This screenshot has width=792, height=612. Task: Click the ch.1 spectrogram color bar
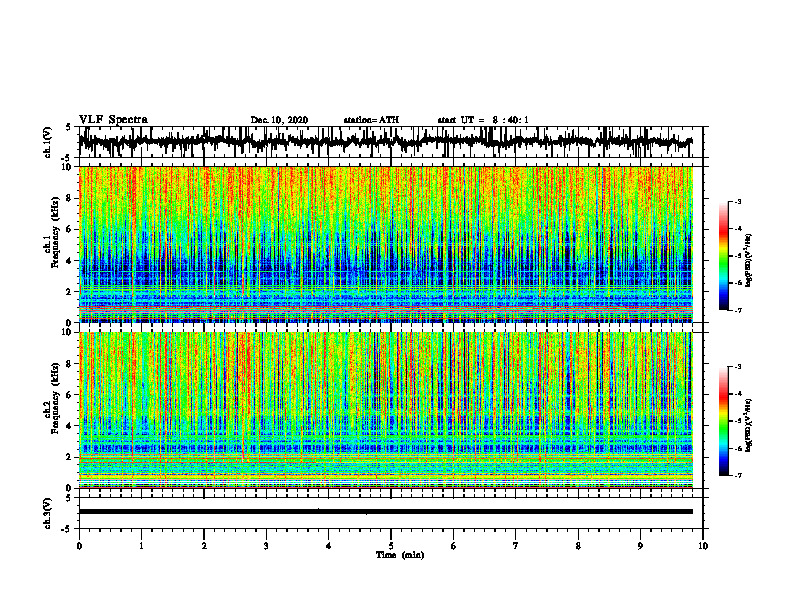(724, 256)
